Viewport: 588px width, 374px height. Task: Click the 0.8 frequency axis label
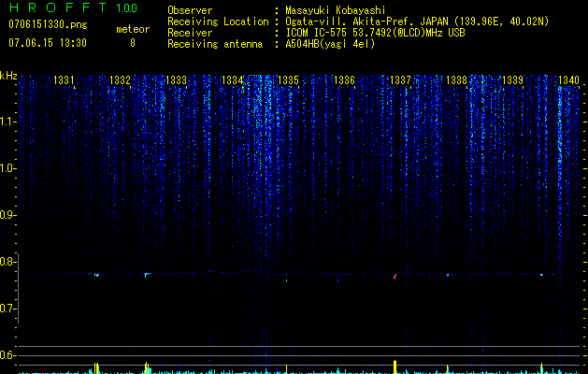(x=7, y=262)
